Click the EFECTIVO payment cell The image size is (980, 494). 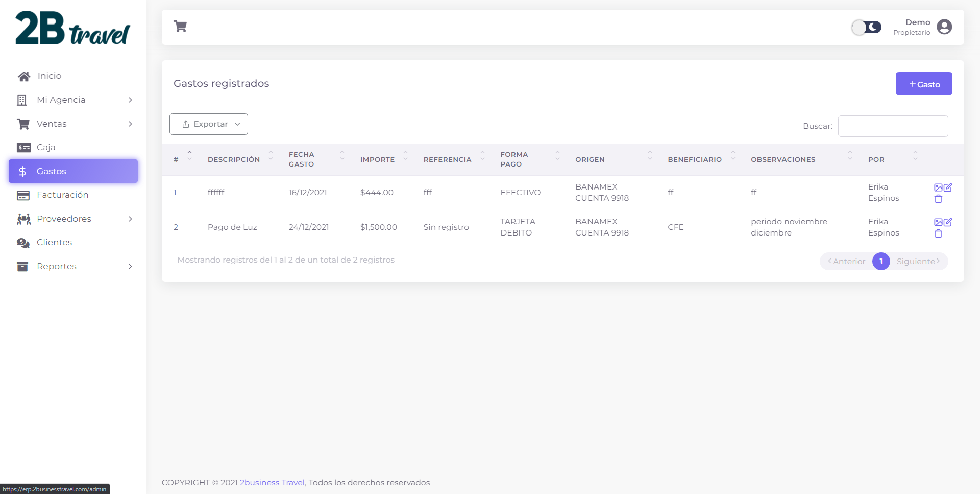[x=520, y=192]
